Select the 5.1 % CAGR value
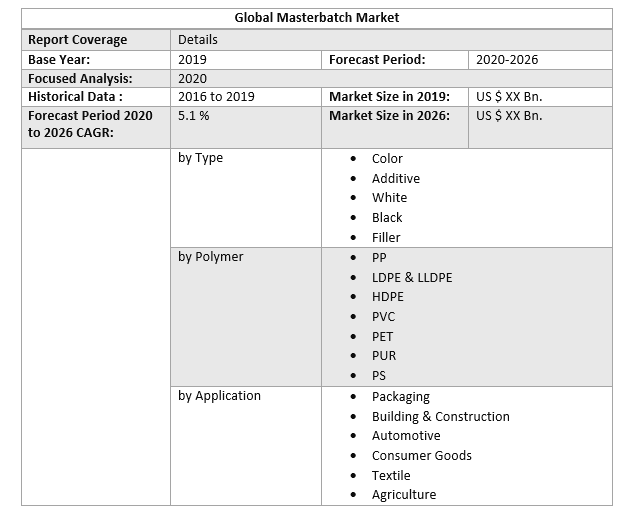The width and height of the screenshot is (628, 516). (x=194, y=116)
